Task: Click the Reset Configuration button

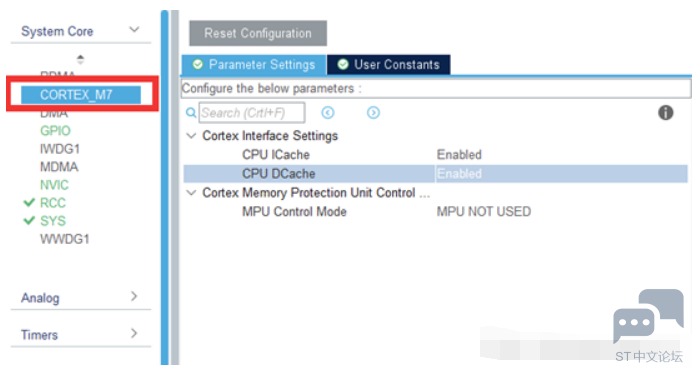Action: point(258,33)
